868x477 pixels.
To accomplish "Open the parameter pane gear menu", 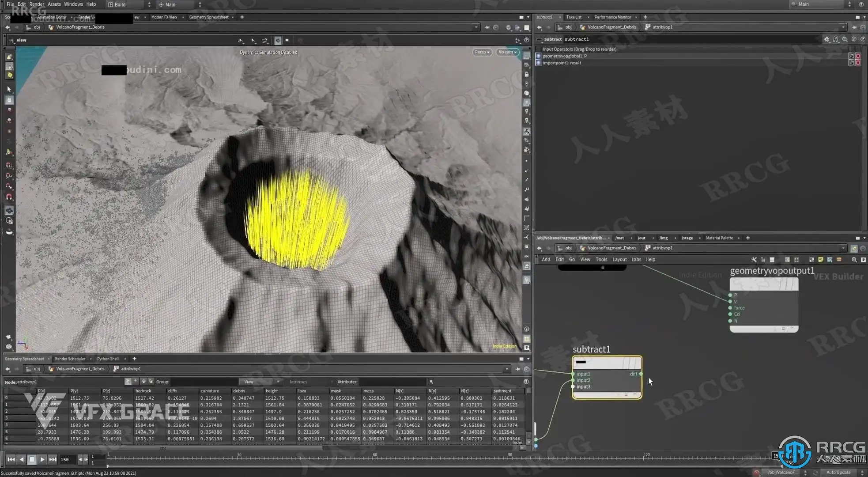I will [x=826, y=39].
